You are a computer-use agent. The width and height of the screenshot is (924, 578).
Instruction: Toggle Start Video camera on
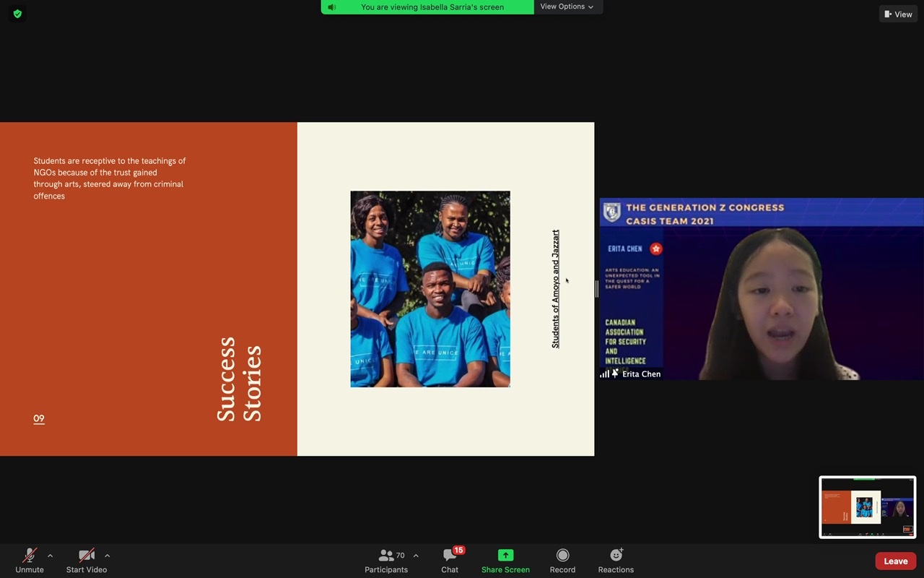87,561
